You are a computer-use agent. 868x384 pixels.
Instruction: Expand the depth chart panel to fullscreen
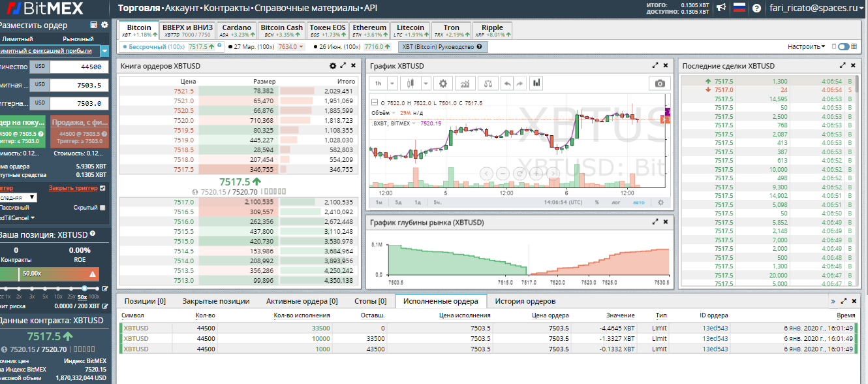click(x=655, y=222)
